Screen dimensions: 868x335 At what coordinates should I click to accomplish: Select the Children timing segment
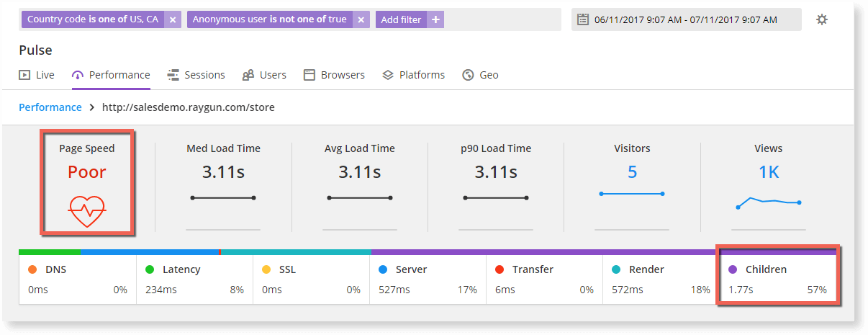pyautogui.click(x=777, y=279)
